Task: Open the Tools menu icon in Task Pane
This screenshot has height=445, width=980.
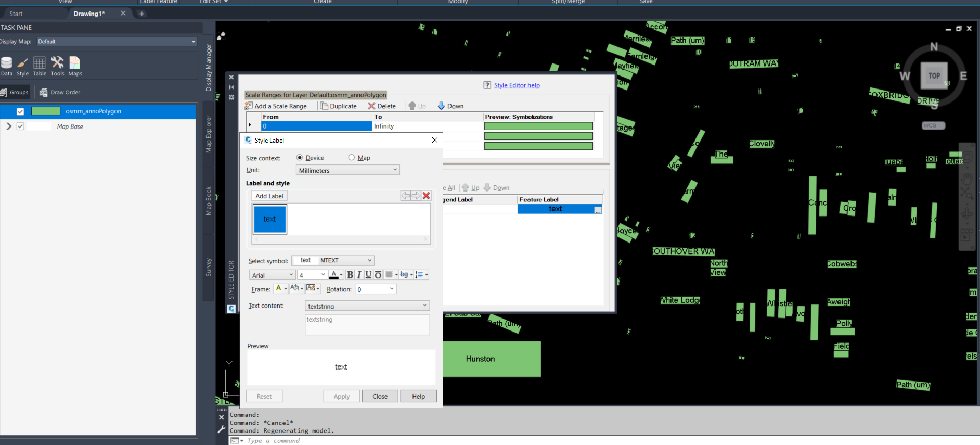Action: (x=57, y=66)
